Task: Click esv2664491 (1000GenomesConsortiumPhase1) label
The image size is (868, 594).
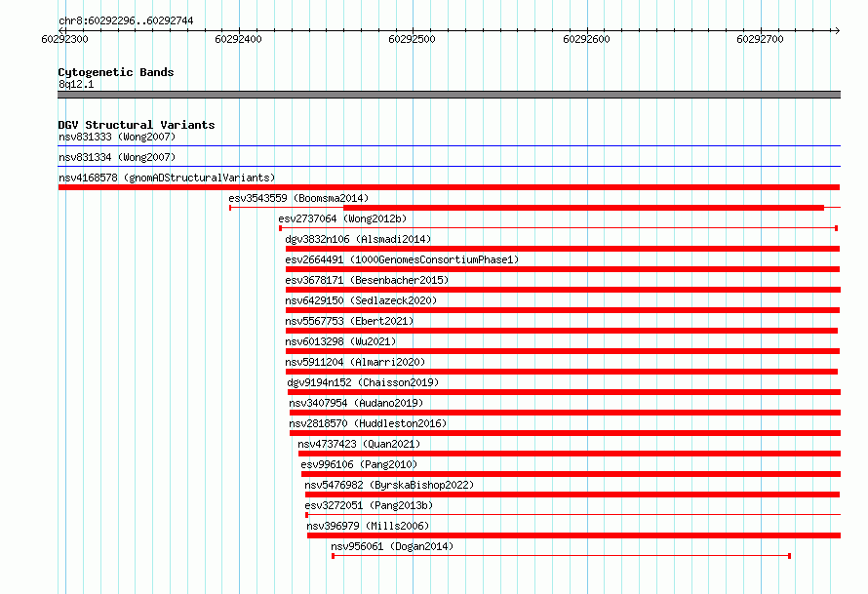Action: 402,259
